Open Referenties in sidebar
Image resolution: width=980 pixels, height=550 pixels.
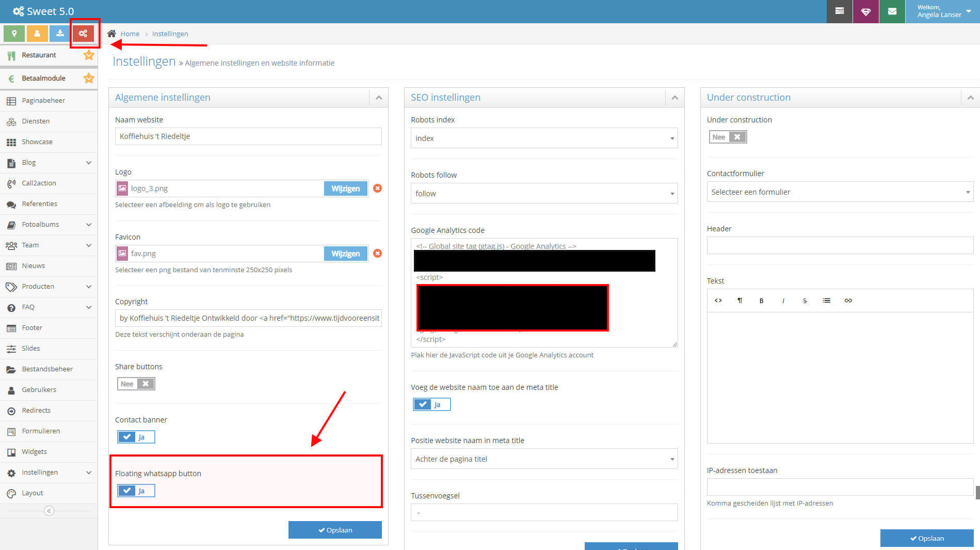tap(49, 204)
